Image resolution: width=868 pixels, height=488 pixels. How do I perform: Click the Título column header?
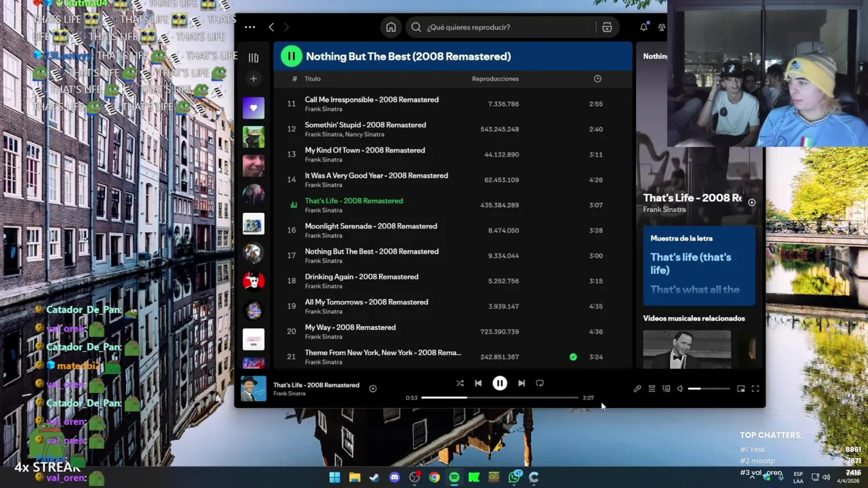click(x=313, y=79)
